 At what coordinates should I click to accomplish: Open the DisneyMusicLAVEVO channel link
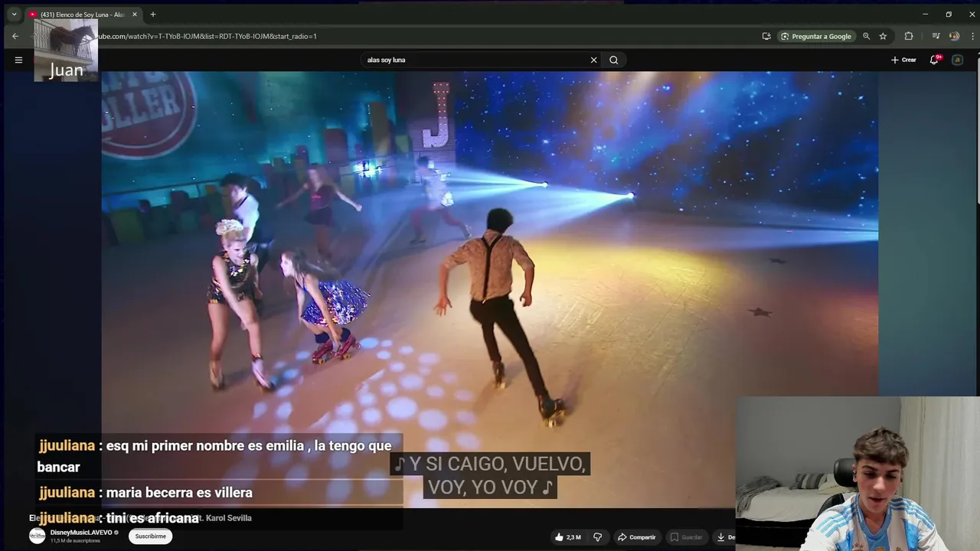[81, 533]
